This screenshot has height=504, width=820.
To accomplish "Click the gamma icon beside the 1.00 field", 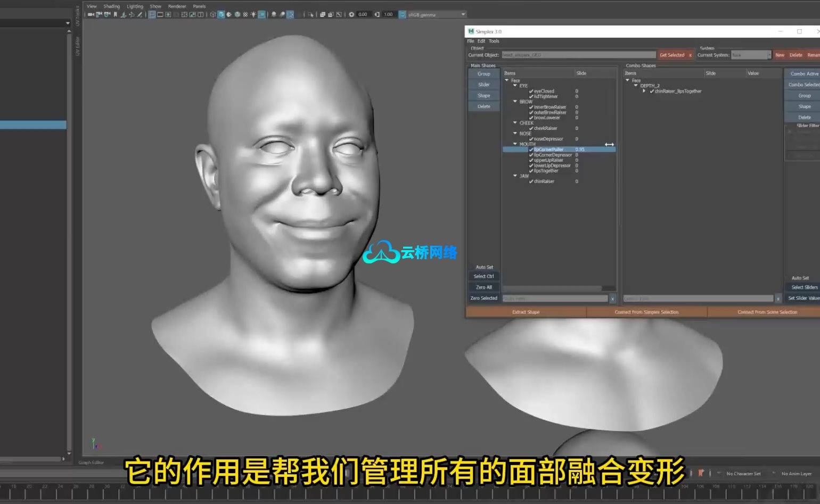I will click(x=377, y=14).
